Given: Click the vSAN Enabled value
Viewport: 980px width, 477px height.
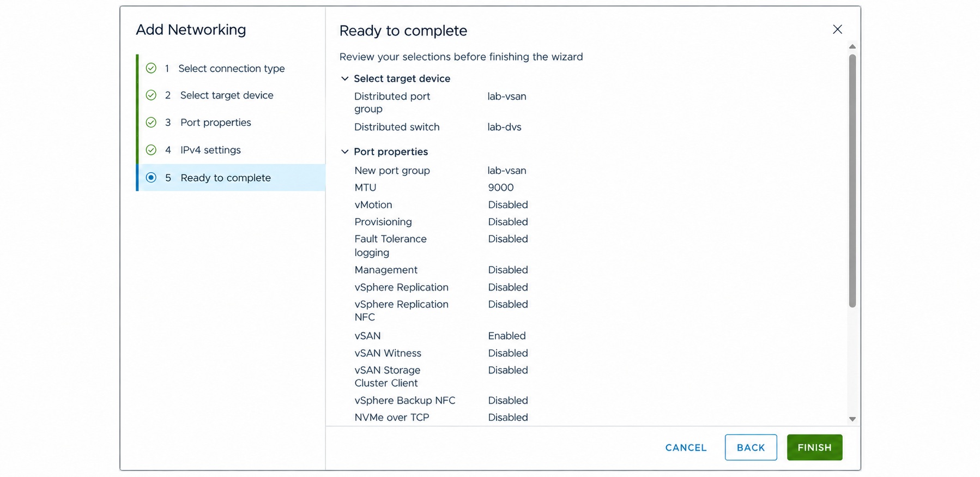Looking at the screenshot, I should click(x=507, y=336).
